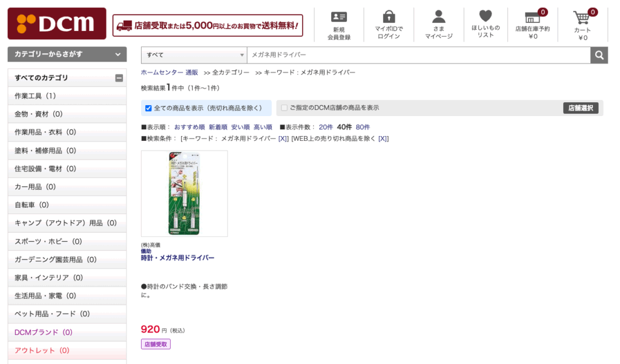Uncheck the show all products checkbox
The image size is (620, 364).
pyautogui.click(x=148, y=108)
